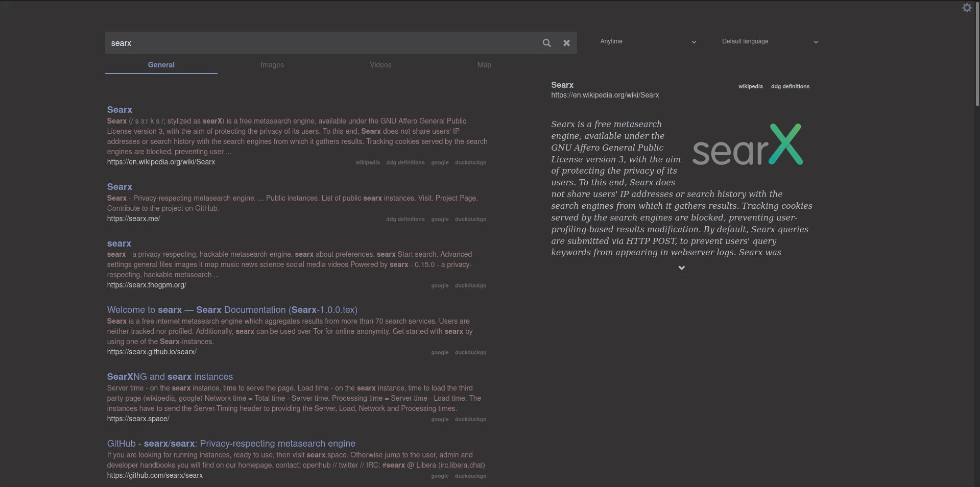Open the Anytime time range dropdown
Image resolution: width=980 pixels, height=487 pixels.
coord(648,41)
